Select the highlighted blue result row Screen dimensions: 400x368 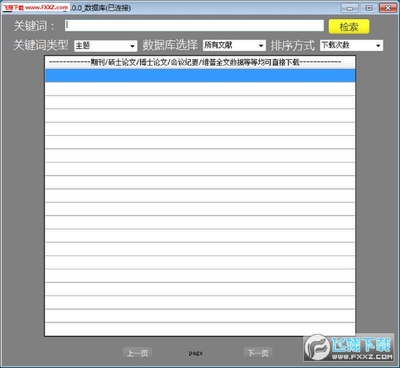click(200, 76)
